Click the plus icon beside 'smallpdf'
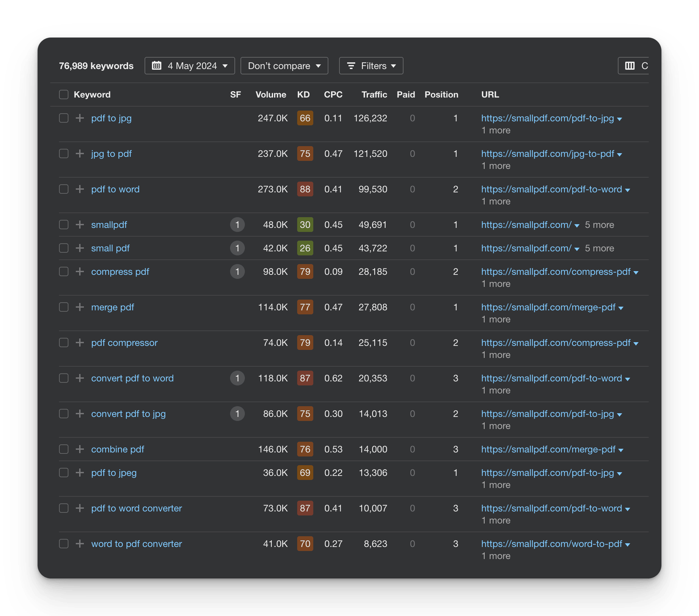The height and width of the screenshot is (616, 699). coord(80,225)
